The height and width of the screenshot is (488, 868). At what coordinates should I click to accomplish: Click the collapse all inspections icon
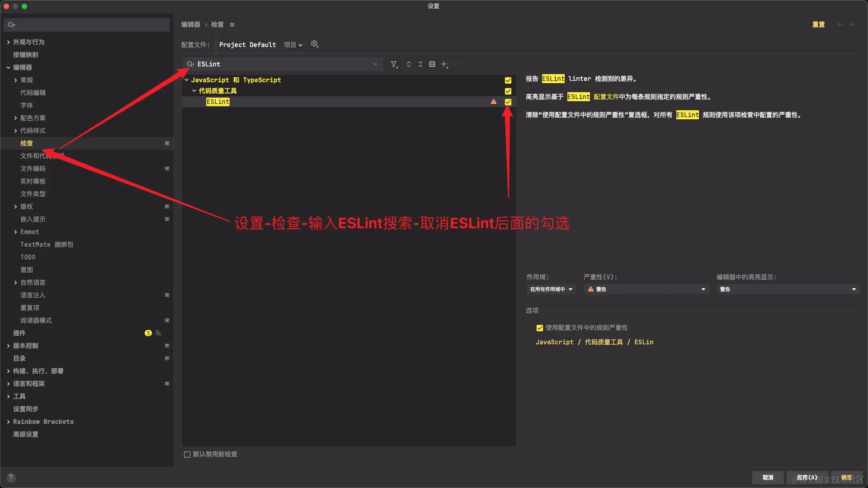pos(420,64)
